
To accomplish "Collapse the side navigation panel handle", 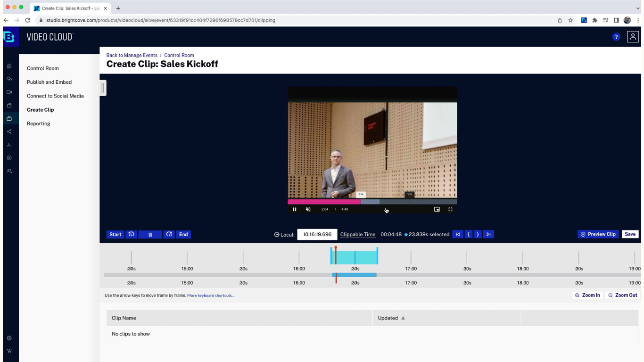I will [103, 88].
